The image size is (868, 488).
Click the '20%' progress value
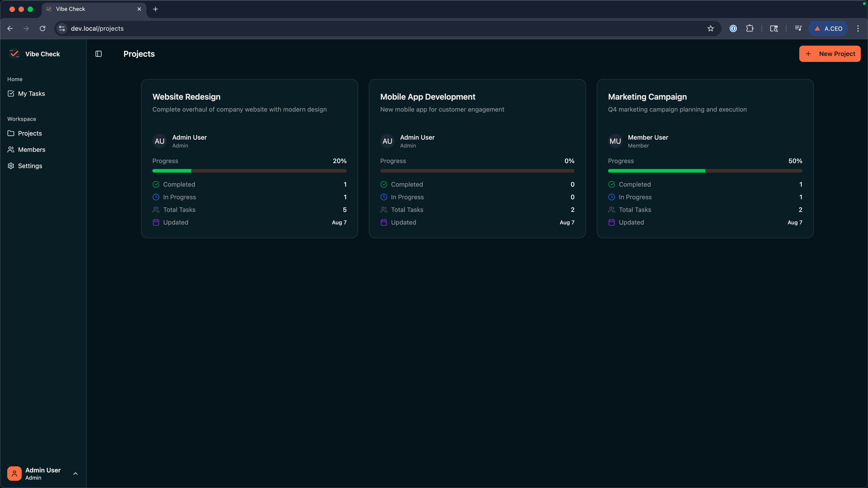click(x=340, y=161)
